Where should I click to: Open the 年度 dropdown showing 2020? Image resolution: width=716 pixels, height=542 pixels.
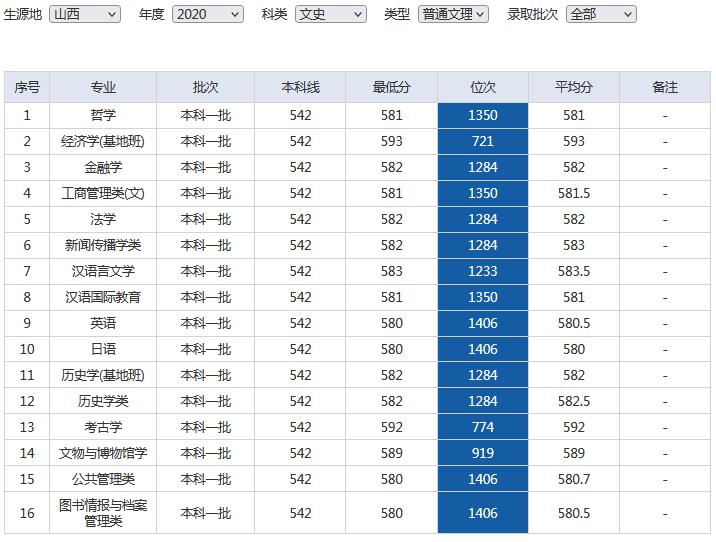coord(208,15)
